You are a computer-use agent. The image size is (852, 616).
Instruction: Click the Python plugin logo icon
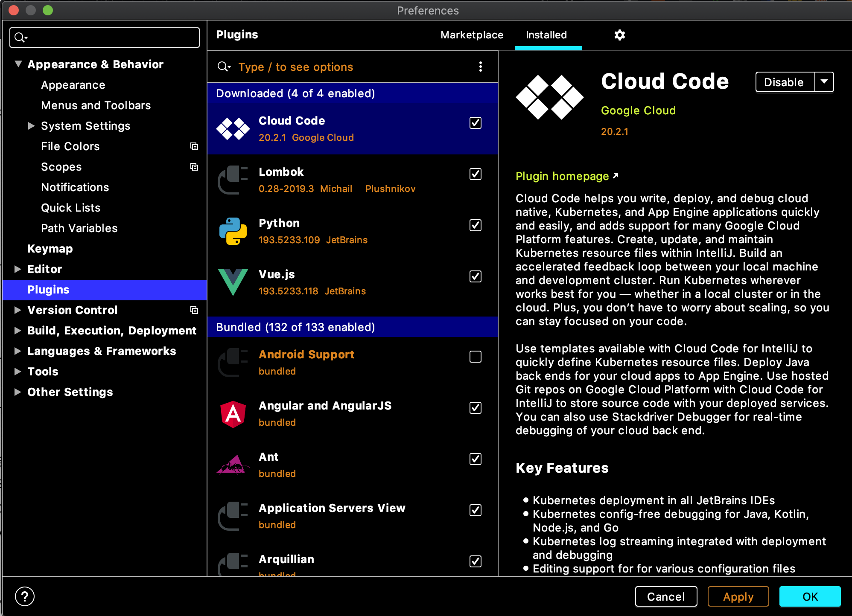point(233,231)
